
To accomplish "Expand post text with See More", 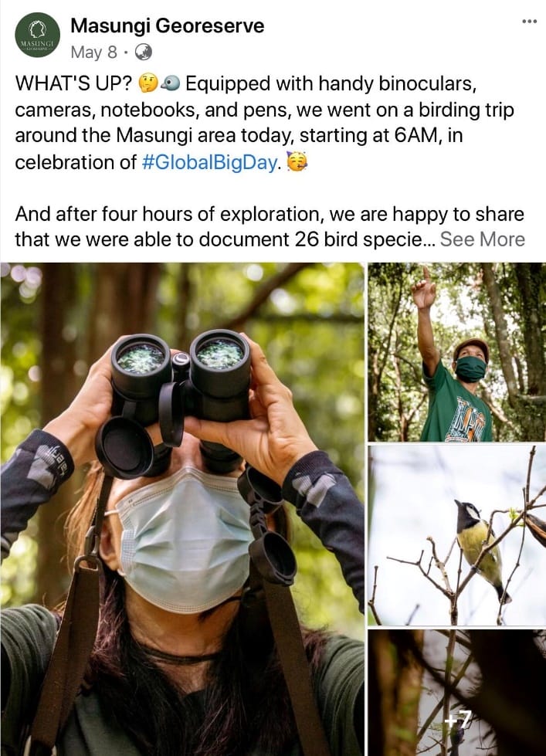I will [x=483, y=239].
